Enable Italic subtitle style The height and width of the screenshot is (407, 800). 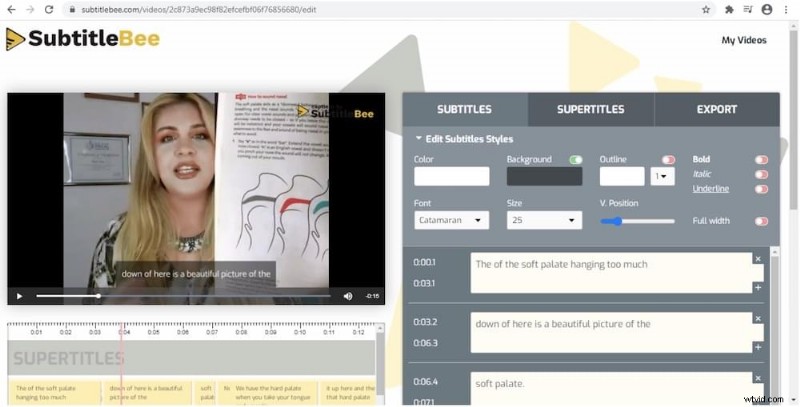pyautogui.click(x=761, y=174)
